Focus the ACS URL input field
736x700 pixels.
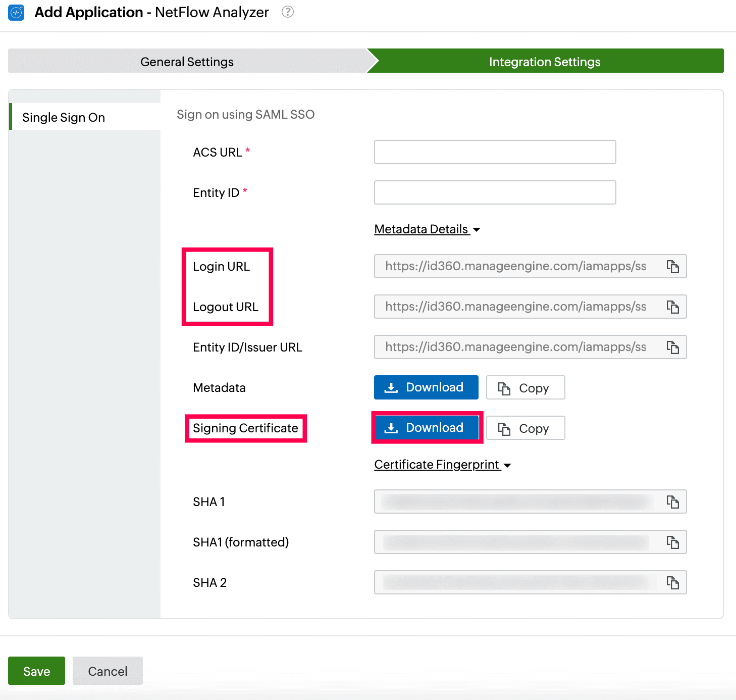[x=495, y=152]
